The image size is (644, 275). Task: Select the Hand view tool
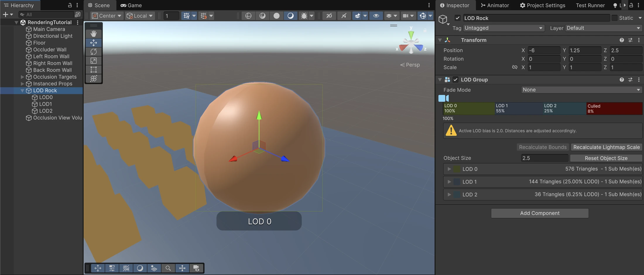click(94, 34)
